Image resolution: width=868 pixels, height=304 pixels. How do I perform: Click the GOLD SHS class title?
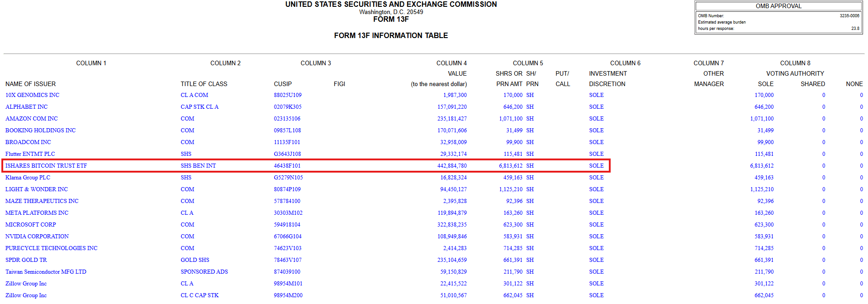click(195, 260)
